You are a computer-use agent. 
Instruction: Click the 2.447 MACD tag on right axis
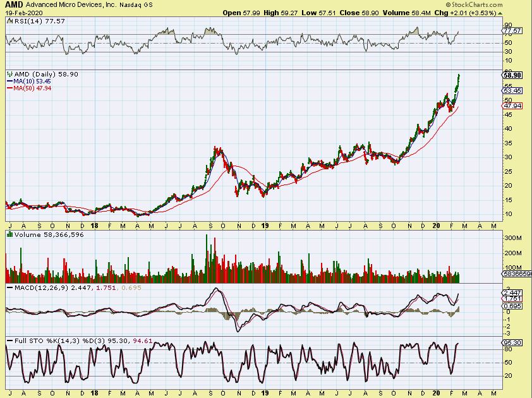coord(512,292)
